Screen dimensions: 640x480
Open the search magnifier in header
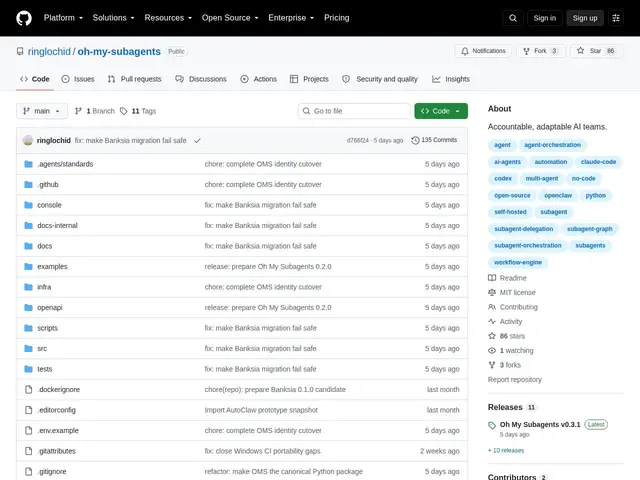point(513,18)
